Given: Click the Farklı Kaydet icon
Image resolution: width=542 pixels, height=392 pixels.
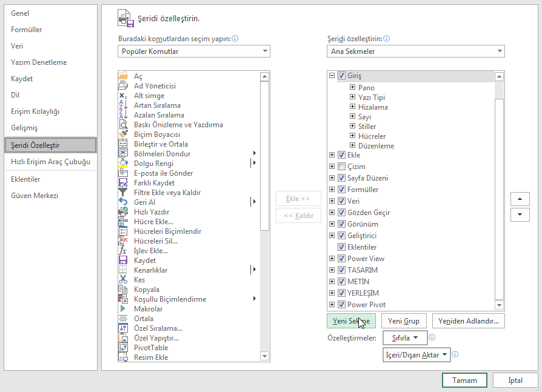Looking at the screenshot, I should pos(123,182).
